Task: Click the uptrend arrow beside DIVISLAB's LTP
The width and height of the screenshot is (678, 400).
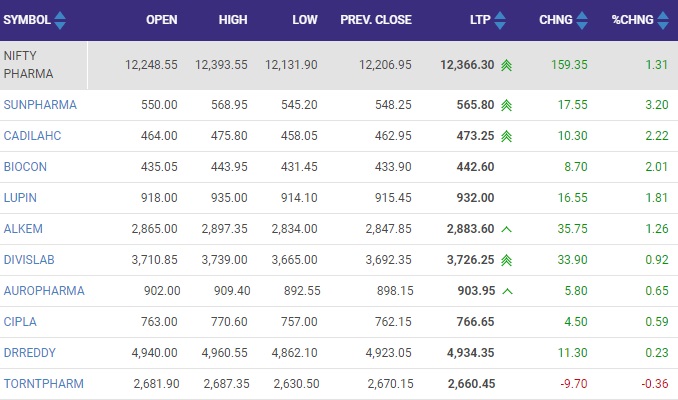Action: click(506, 260)
